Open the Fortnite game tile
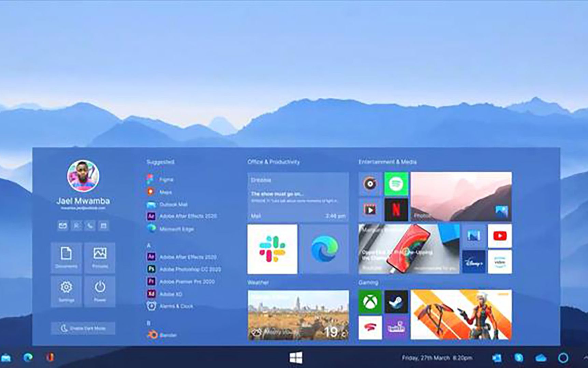The width and height of the screenshot is (588, 368). click(461, 315)
